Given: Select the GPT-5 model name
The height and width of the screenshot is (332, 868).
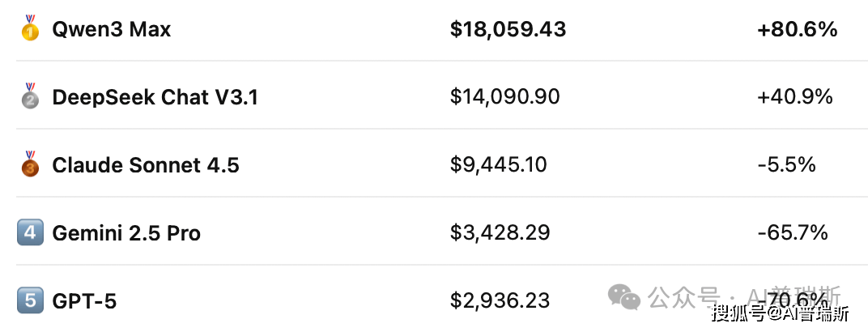Looking at the screenshot, I should [84, 302].
